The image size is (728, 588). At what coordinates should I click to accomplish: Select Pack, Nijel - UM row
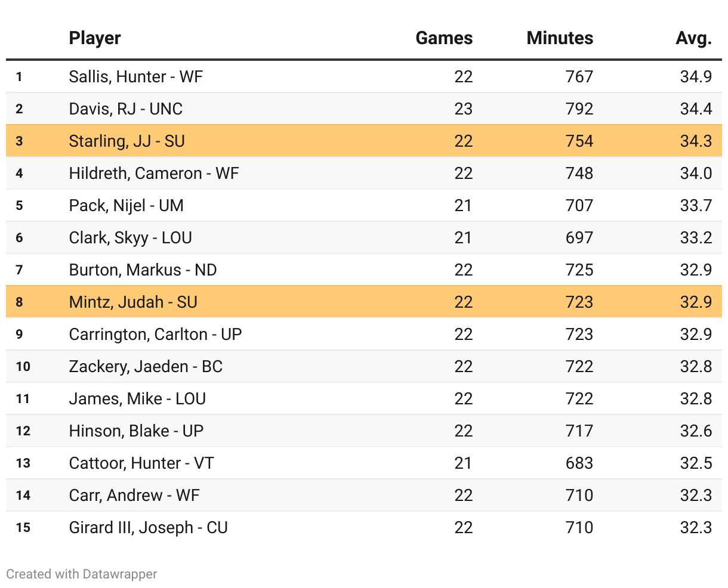tap(127, 205)
